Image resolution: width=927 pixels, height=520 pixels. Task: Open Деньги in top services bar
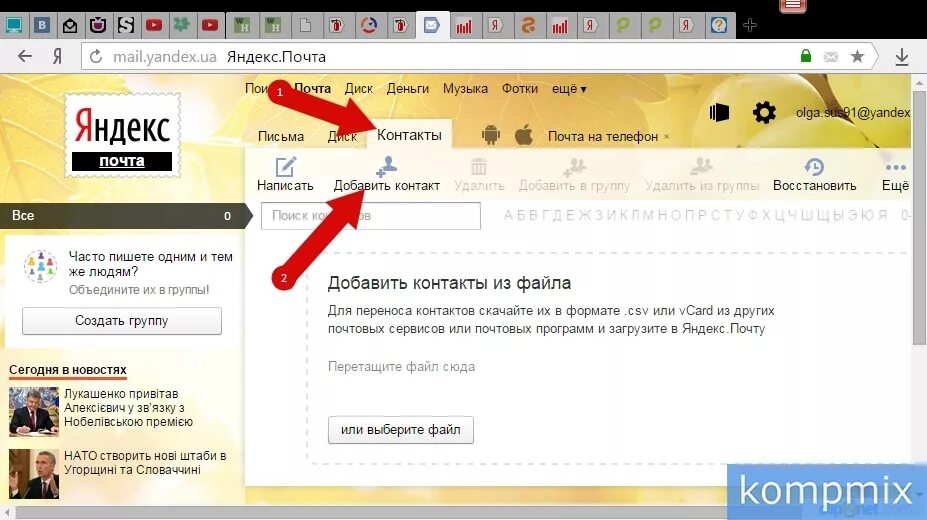point(408,89)
